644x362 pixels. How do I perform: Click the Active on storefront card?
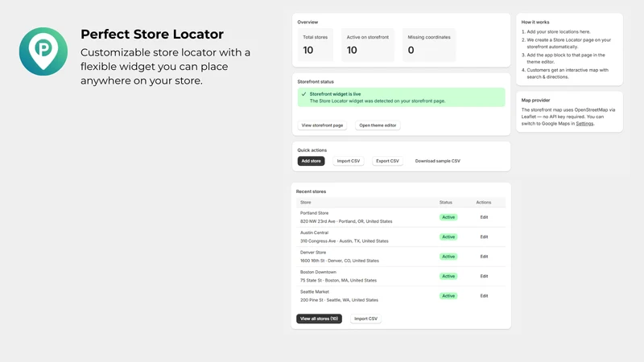point(368,45)
